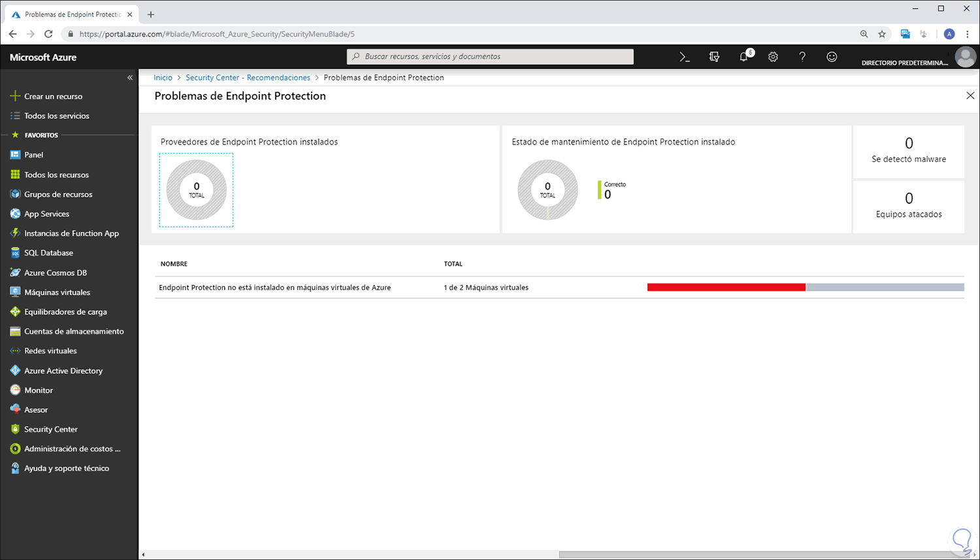
Task: Open the notifications bell
Action: coord(744,57)
